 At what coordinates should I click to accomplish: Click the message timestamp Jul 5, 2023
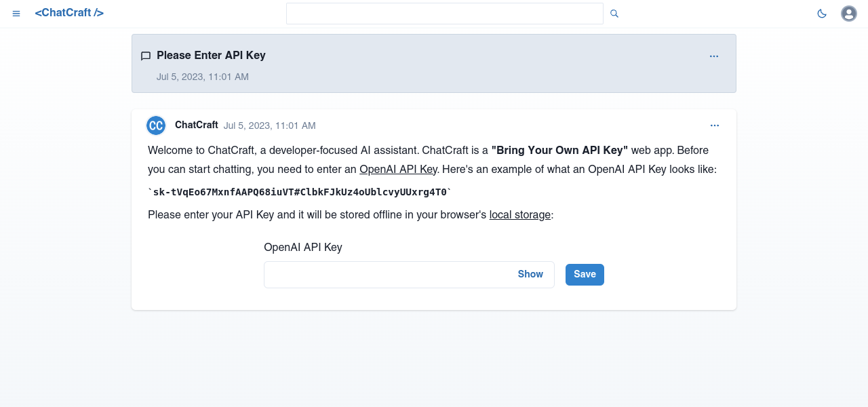(x=269, y=125)
